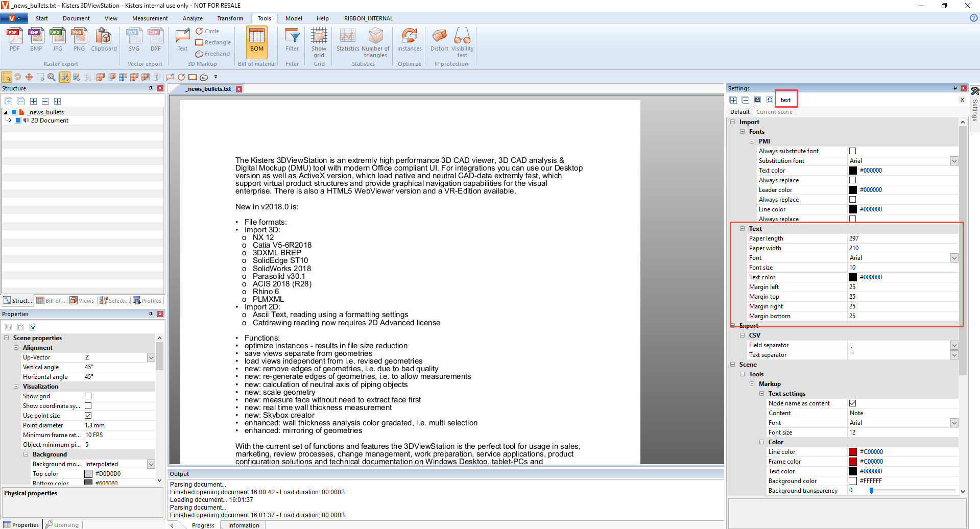Disable Use point size checkbox
Viewport: 980px width, 529px height.
click(88, 416)
